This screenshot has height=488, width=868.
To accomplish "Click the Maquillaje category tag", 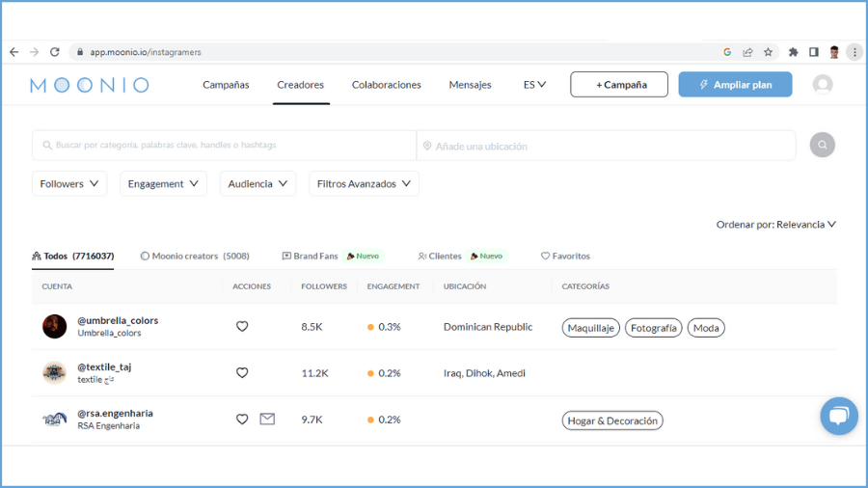I will (590, 328).
